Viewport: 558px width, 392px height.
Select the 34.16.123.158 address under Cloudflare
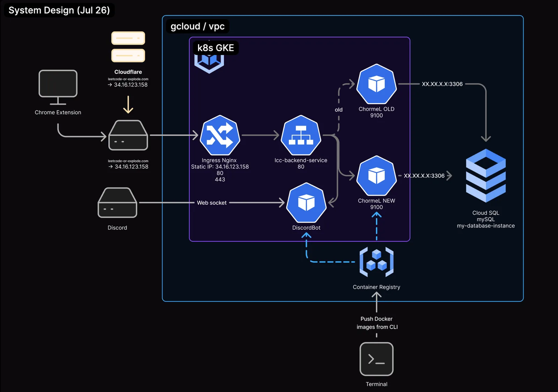tap(131, 85)
